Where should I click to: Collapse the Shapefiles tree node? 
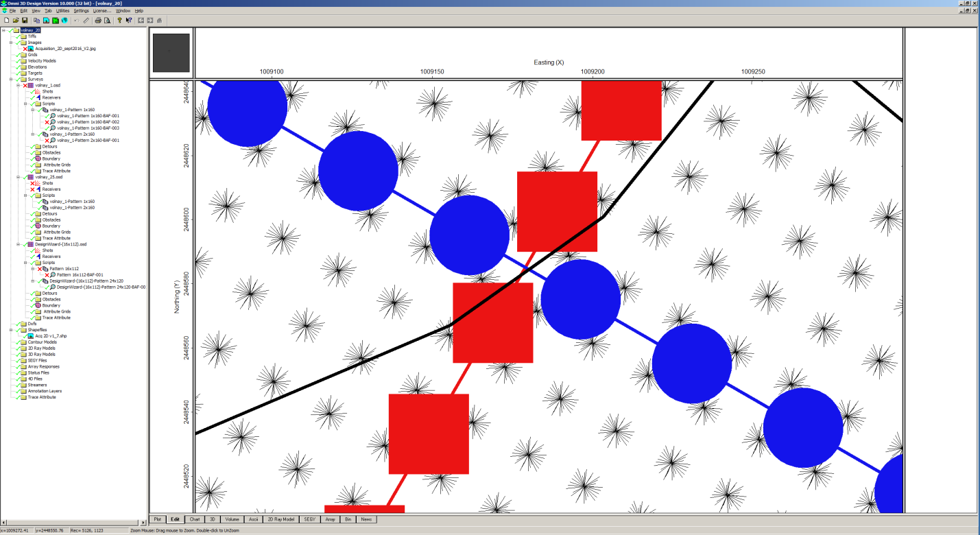[x=11, y=330]
